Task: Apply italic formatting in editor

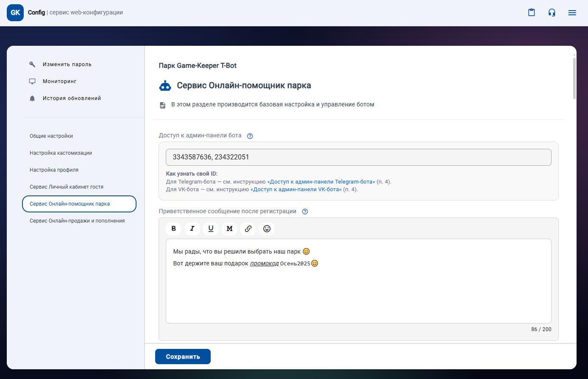Action: [192, 229]
